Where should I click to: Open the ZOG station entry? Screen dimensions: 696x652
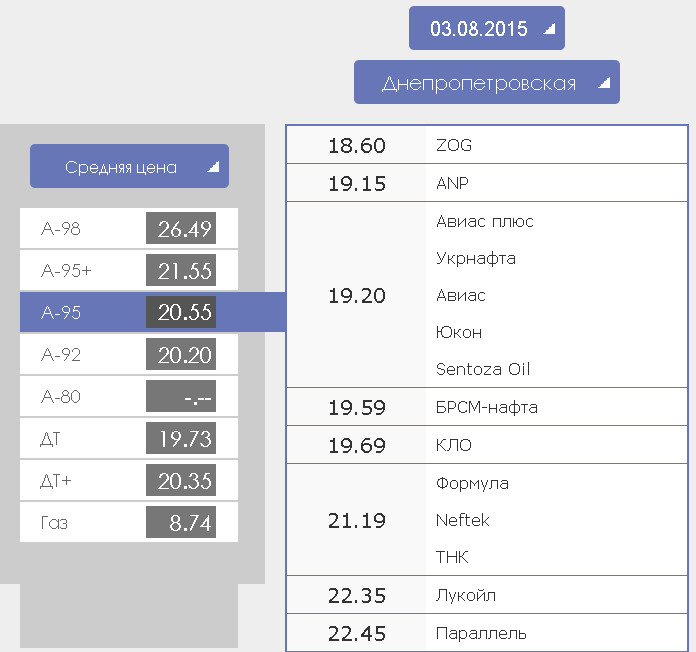487,145
